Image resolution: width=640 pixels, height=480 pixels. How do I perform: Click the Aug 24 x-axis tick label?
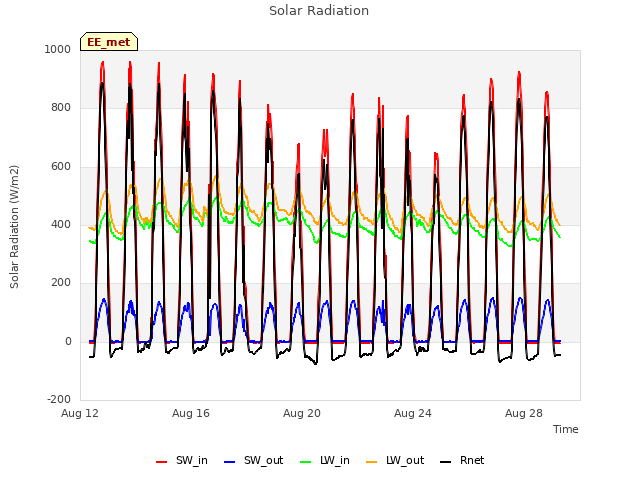tap(413, 413)
